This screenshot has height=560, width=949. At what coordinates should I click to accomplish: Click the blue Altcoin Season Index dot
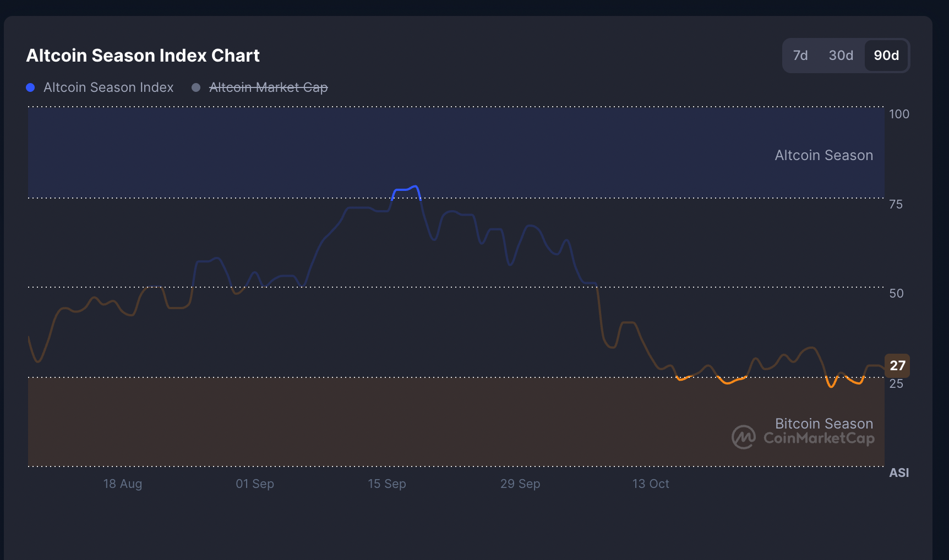pos(31,87)
